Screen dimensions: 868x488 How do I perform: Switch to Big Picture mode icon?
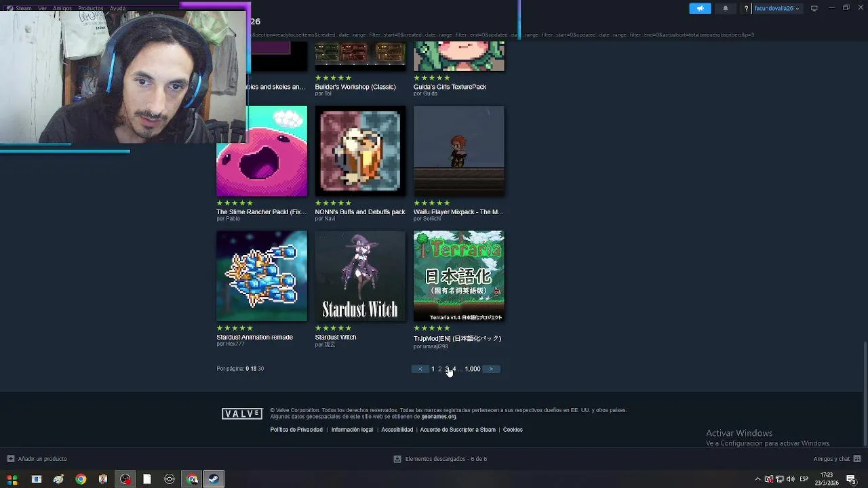[x=814, y=8]
